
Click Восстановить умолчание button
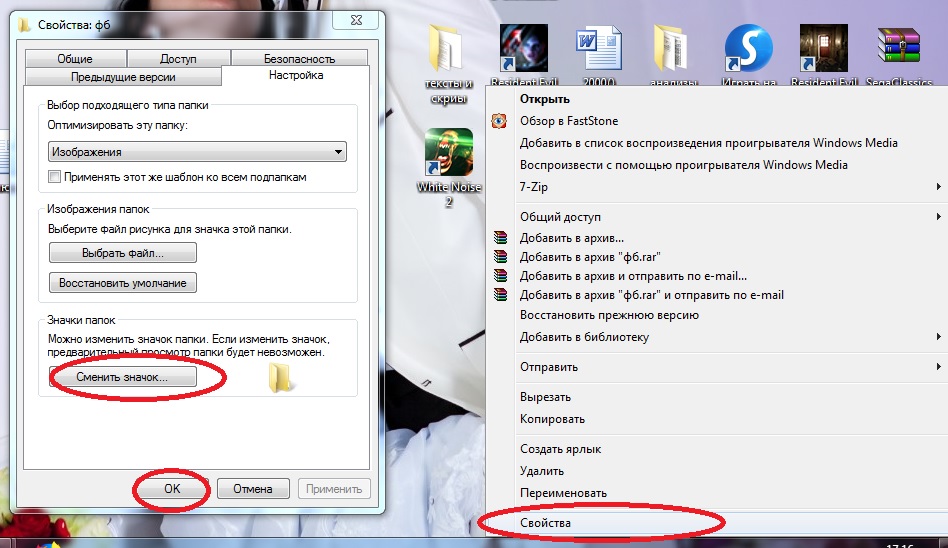[x=123, y=282]
